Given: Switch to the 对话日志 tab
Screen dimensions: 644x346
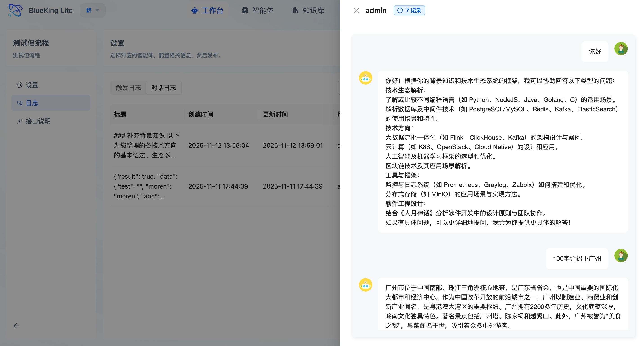Looking at the screenshot, I should tap(163, 88).
